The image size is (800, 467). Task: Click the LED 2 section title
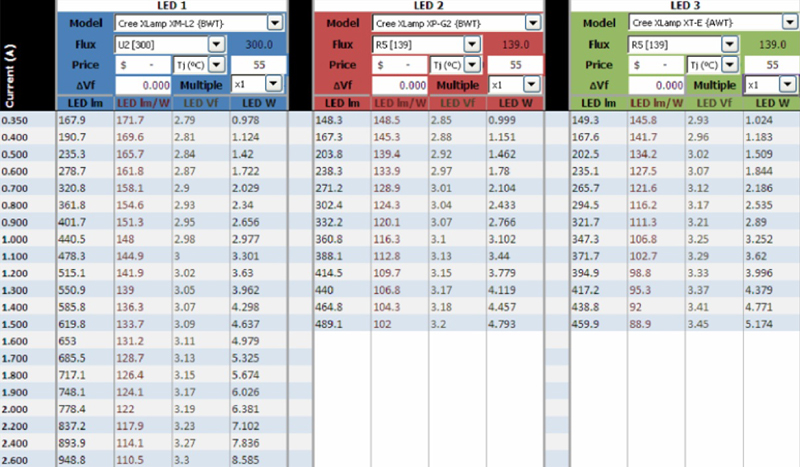429,6
